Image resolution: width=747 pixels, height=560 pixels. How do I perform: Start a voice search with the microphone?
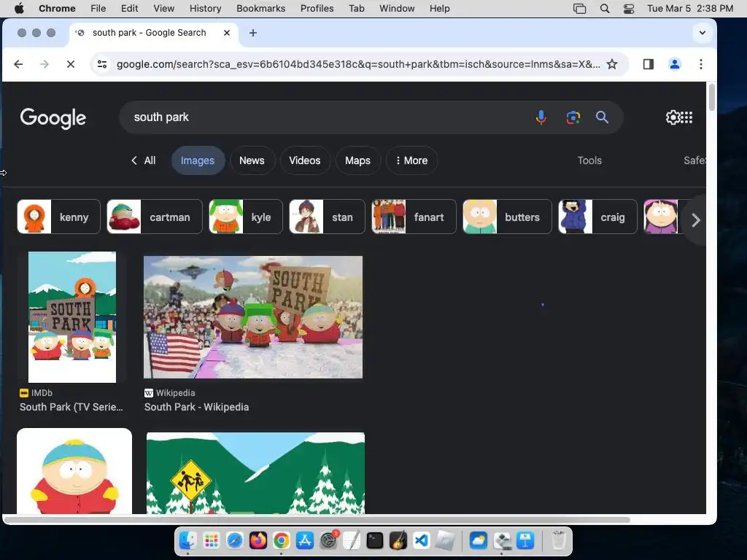click(541, 117)
